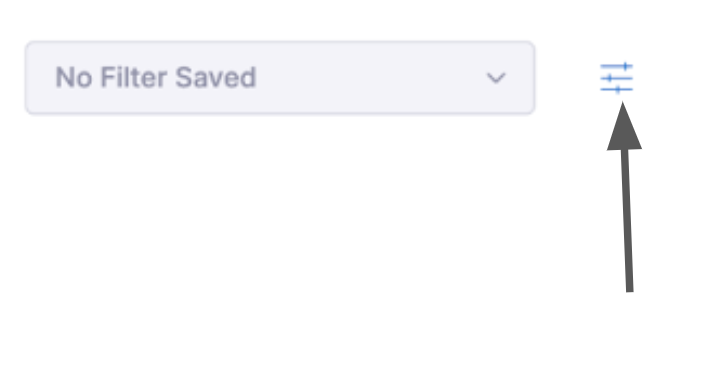Click the blue tune filters icon
The width and height of the screenshot is (717, 375).
click(x=616, y=78)
